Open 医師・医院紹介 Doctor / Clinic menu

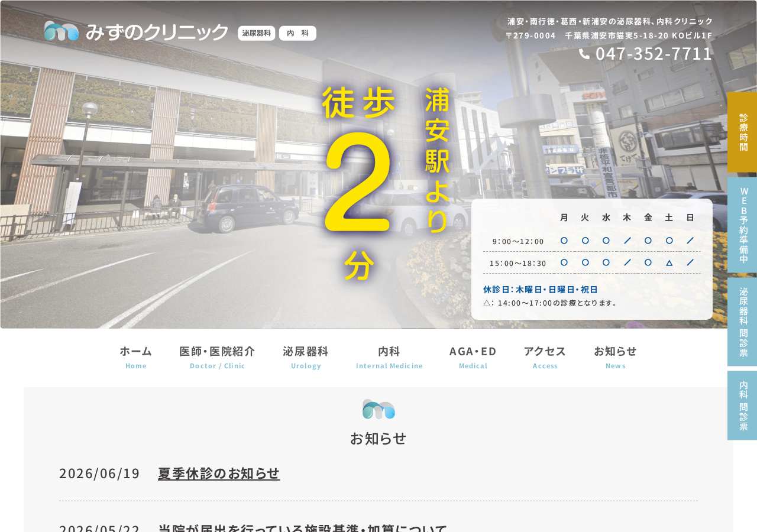[x=217, y=357]
